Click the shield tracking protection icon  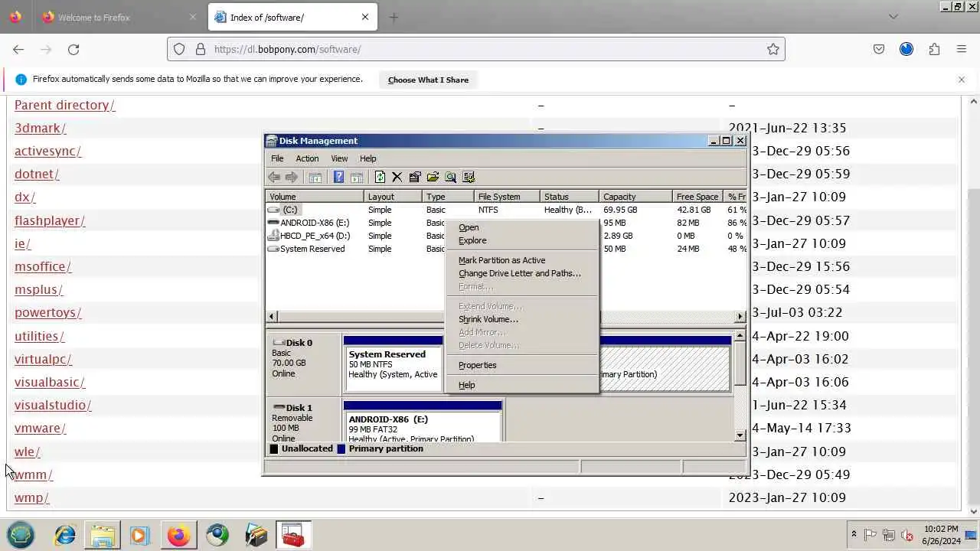click(179, 49)
